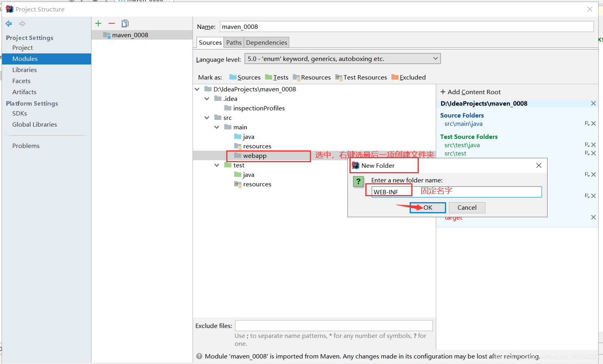This screenshot has height=364, width=603.
Task: Edit properties of src\main\java source folder
Action: click(587, 123)
